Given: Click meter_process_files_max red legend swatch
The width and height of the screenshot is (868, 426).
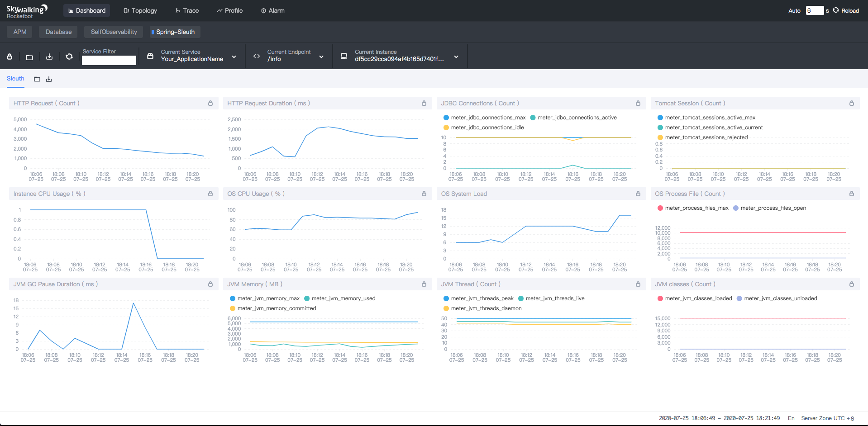Looking at the screenshot, I should coord(660,208).
